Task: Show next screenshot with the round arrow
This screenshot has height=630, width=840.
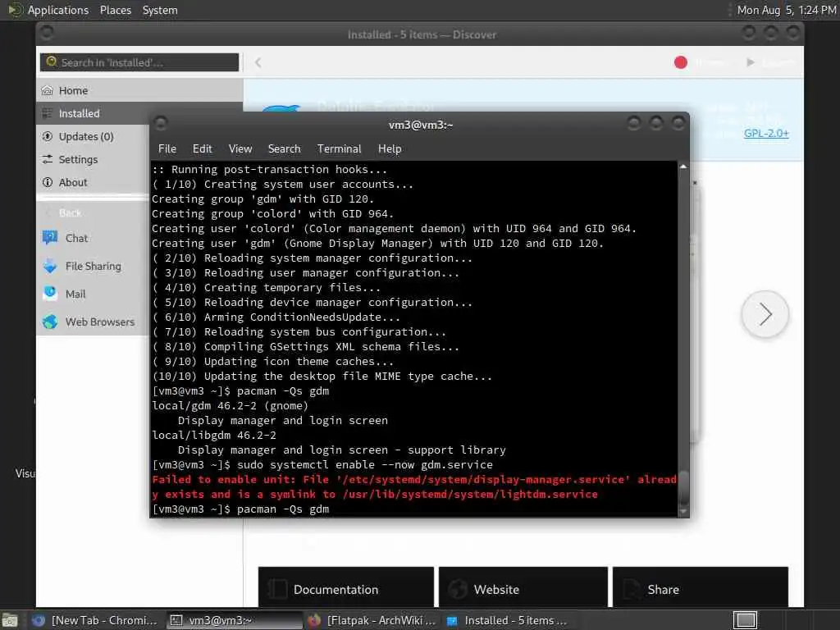Action: click(x=765, y=314)
